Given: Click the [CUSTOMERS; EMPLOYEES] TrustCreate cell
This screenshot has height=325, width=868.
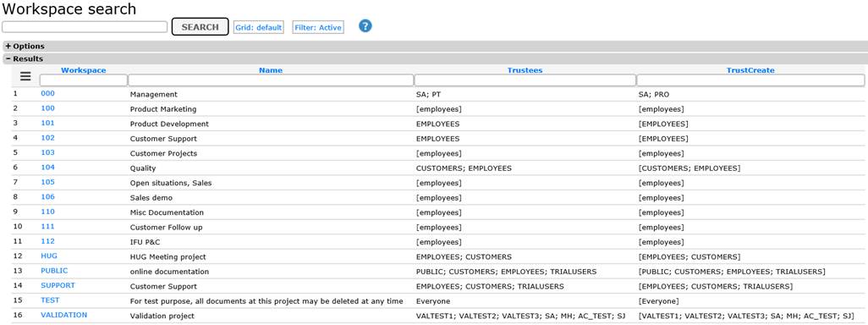Looking at the screenshot, I should 689,168.
